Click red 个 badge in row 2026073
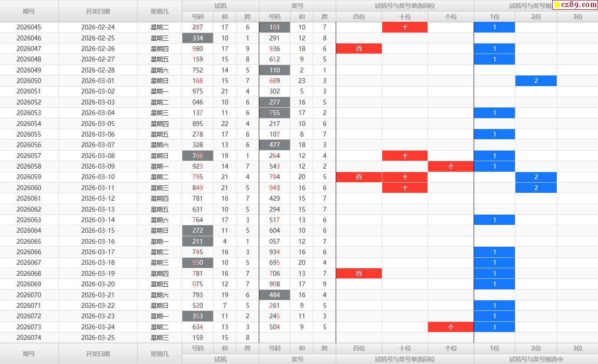The image size is (598, 364). click(x=450, y=327)
